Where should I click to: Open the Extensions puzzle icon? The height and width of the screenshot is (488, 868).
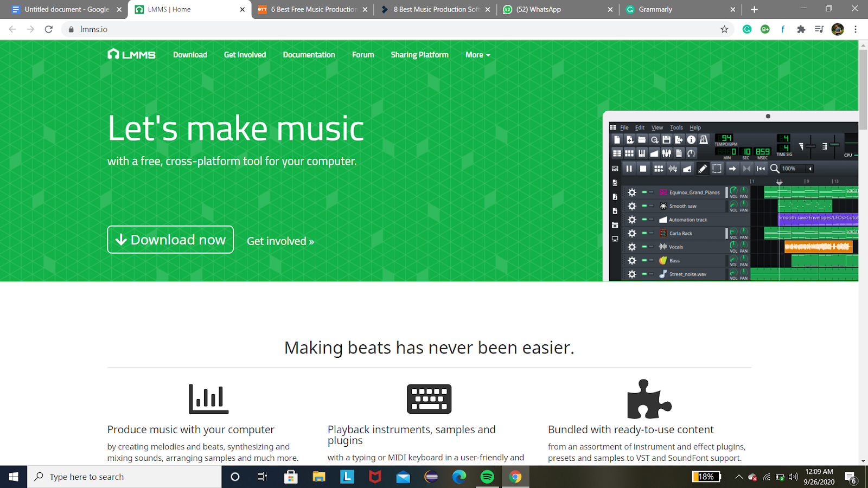click(801, 29)
